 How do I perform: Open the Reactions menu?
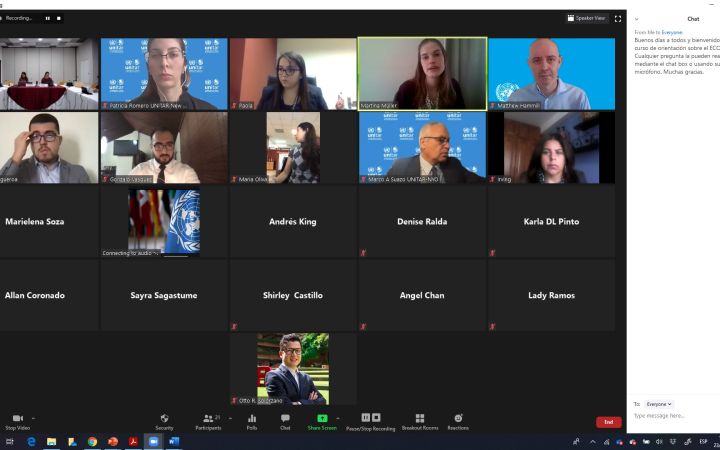(458, 418)
